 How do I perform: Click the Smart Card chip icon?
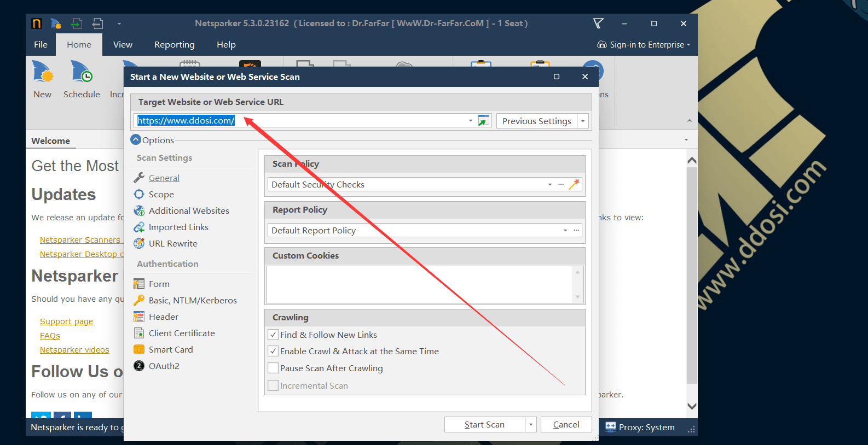click(x=139, y=349)
